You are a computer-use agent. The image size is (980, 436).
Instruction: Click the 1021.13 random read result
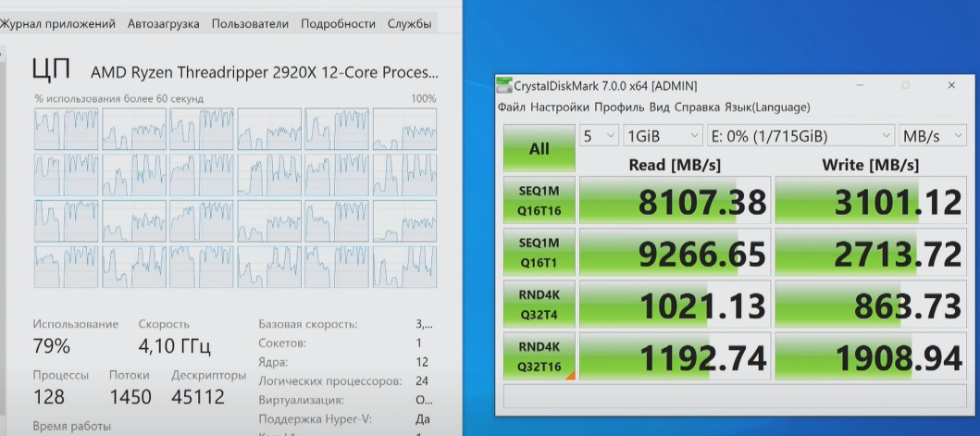pos(675,305)
